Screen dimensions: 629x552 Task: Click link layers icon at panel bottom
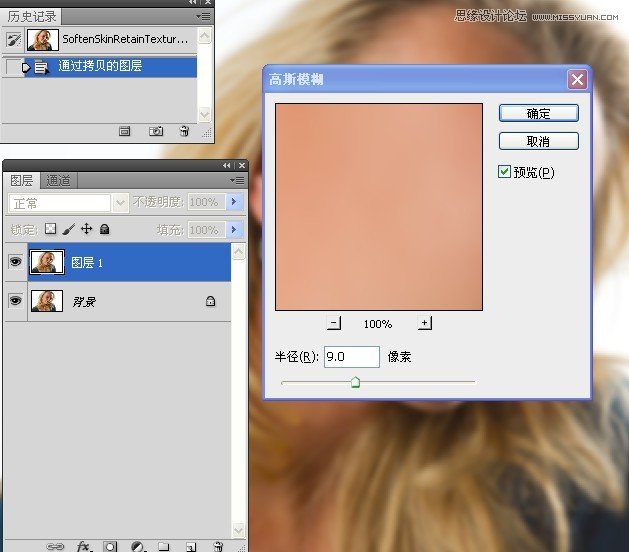point(55,546)
